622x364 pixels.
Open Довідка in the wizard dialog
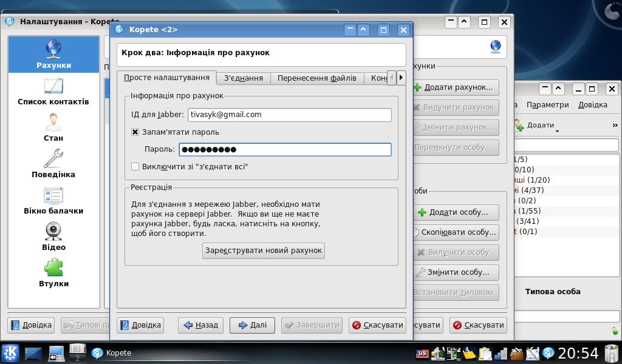pos(140,325)
